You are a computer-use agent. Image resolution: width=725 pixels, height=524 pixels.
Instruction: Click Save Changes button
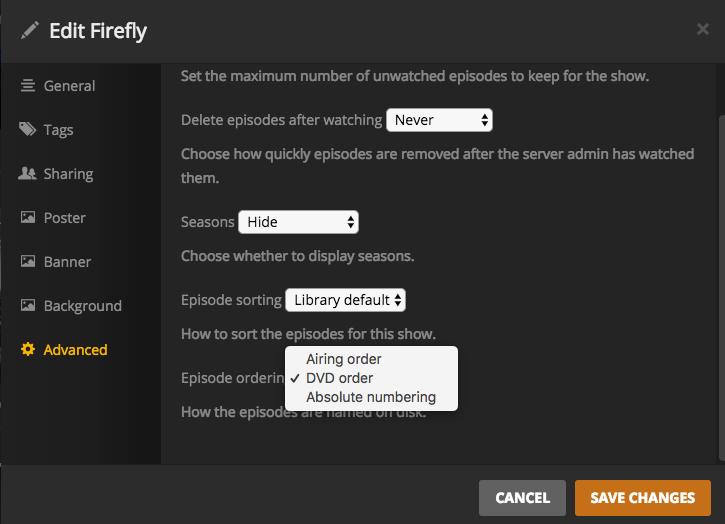(x=642, y=497)
